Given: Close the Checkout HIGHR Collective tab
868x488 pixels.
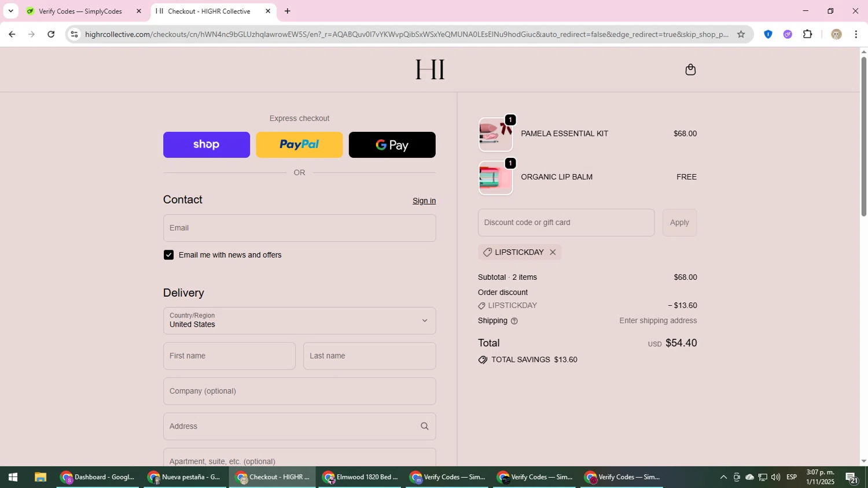Looking at the screenshot, I should (x=268, y=11).
